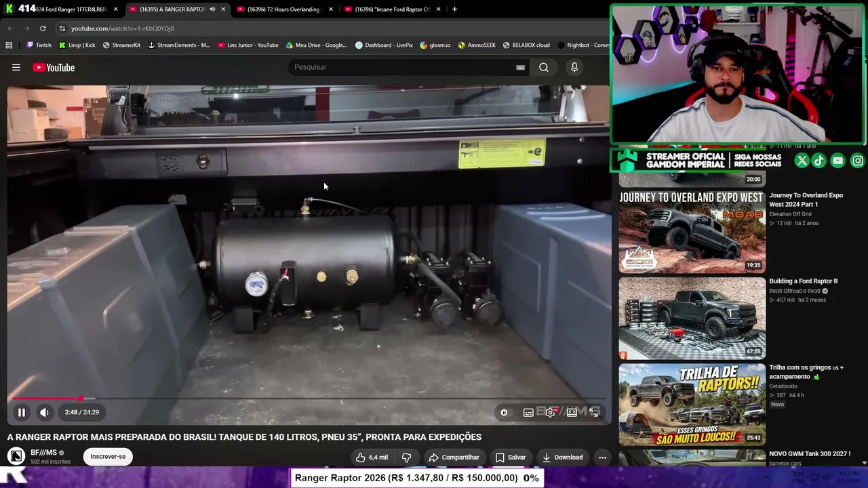Close the Insane Ford Raptor tab
Viewport: 868px width, 488px height.
pos(439,9)
